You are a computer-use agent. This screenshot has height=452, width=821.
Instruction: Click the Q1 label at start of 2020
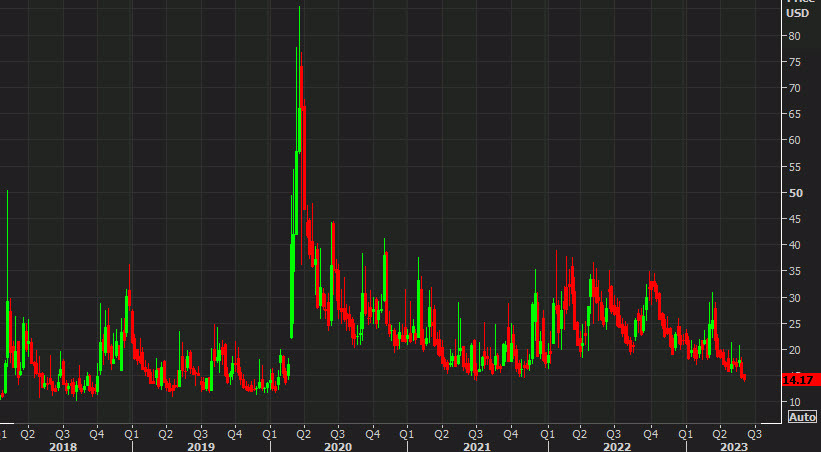tap(270, 434)
